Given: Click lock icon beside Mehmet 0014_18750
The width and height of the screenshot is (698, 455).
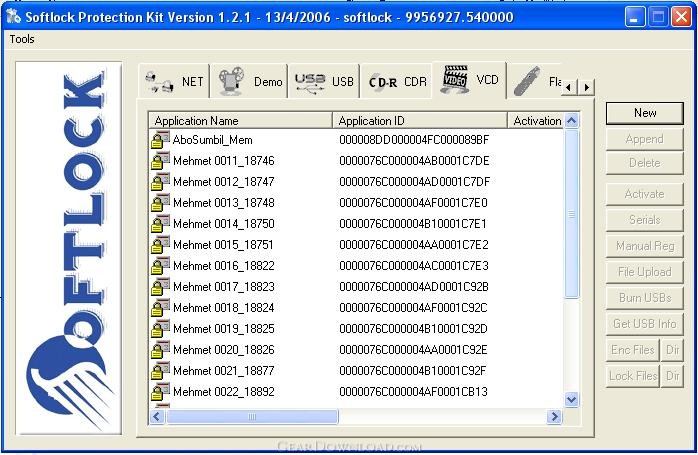Looking at the screenshot, I should pyautogui.click(x=160, y=223).
